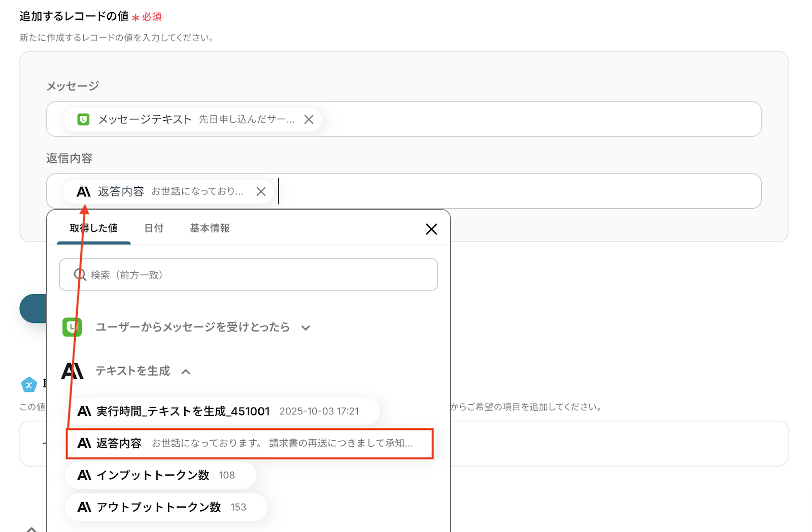Click the LINE icon beside ユーザーからメッセージを受けとったら
The width and height of the screenshot is (812, 532).
pos(72,327)
